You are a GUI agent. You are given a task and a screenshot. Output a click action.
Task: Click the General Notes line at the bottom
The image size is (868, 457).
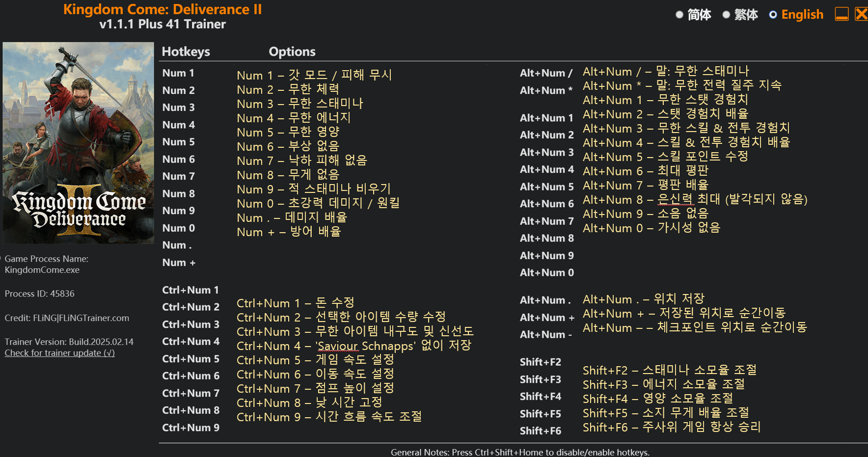tap(520, 452)
